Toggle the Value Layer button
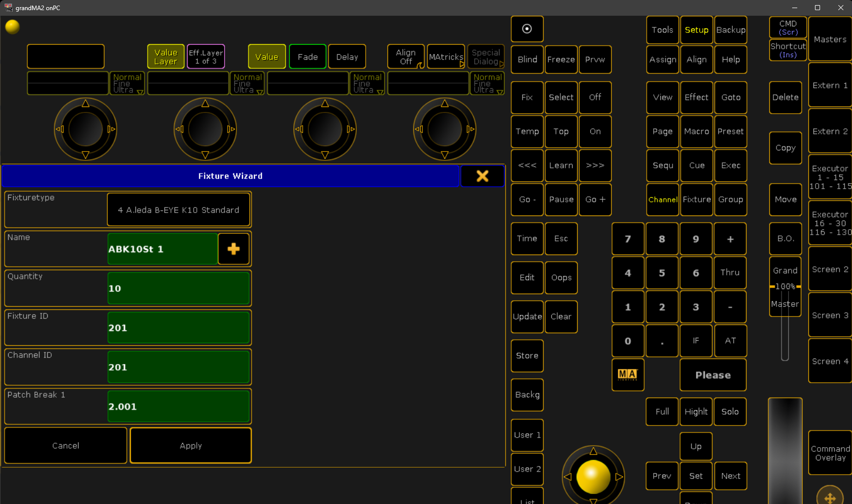 [166, 56]
